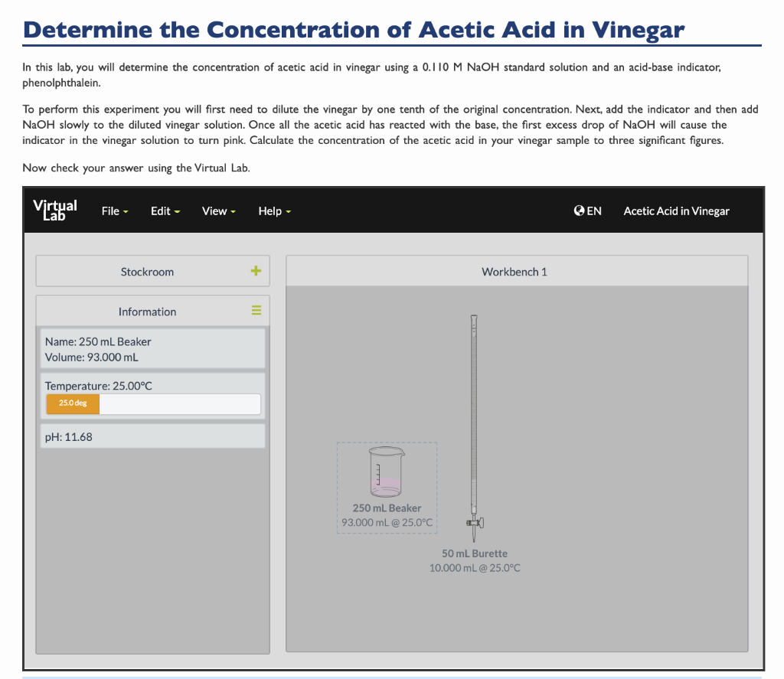Click the 93.000 mL @ 25.0°C beaker caption
Image resolution: width=784 pixels, height=679 pixels.
tap(387, 523)
